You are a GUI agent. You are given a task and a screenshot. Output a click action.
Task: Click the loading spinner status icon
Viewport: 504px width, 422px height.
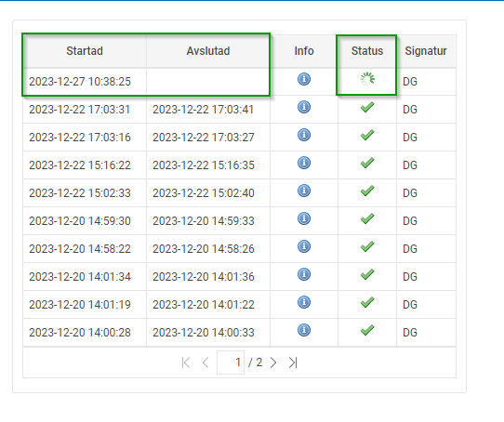point(367,79)
